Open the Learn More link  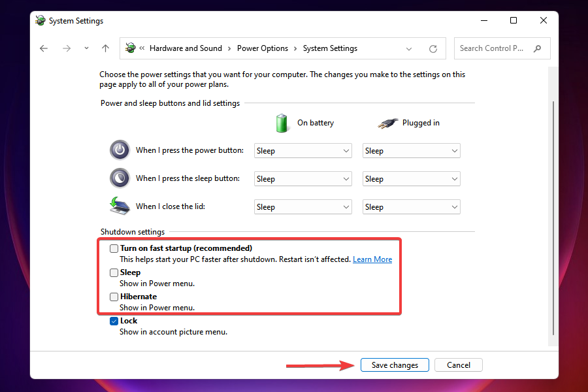[372, 259]
